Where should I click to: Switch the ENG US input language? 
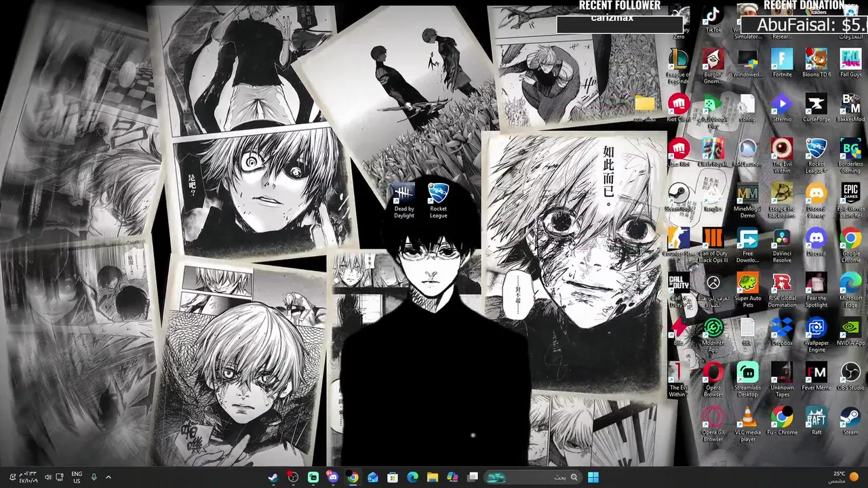(77, 477)
